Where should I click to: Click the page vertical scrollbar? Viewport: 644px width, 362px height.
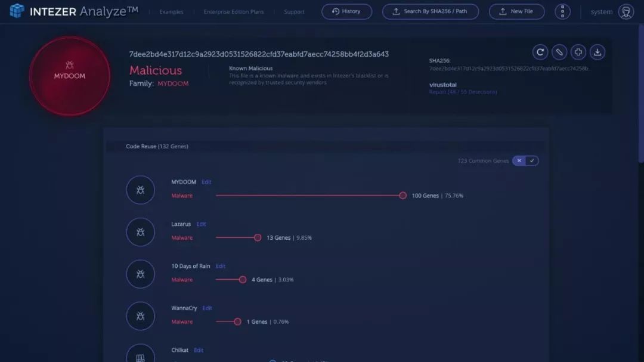point(641,94)
